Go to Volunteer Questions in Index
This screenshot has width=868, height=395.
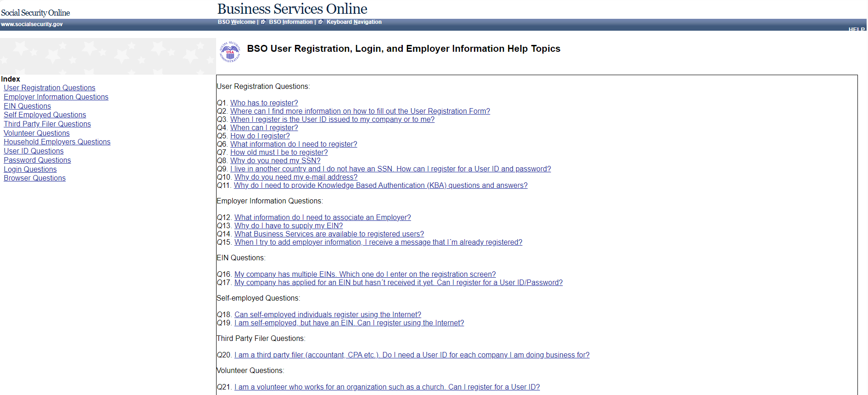(37, 133)
